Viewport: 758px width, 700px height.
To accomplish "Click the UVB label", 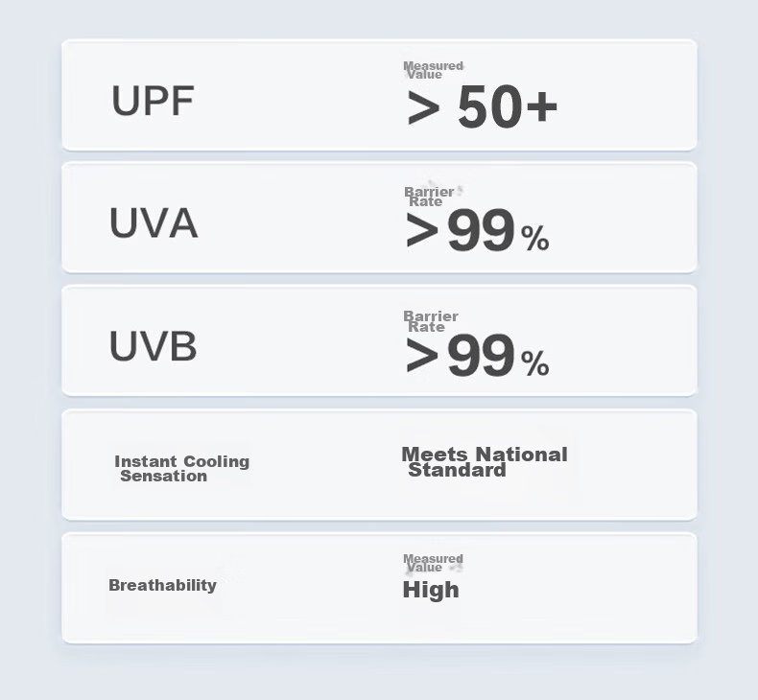I will [x=154, y=346].
